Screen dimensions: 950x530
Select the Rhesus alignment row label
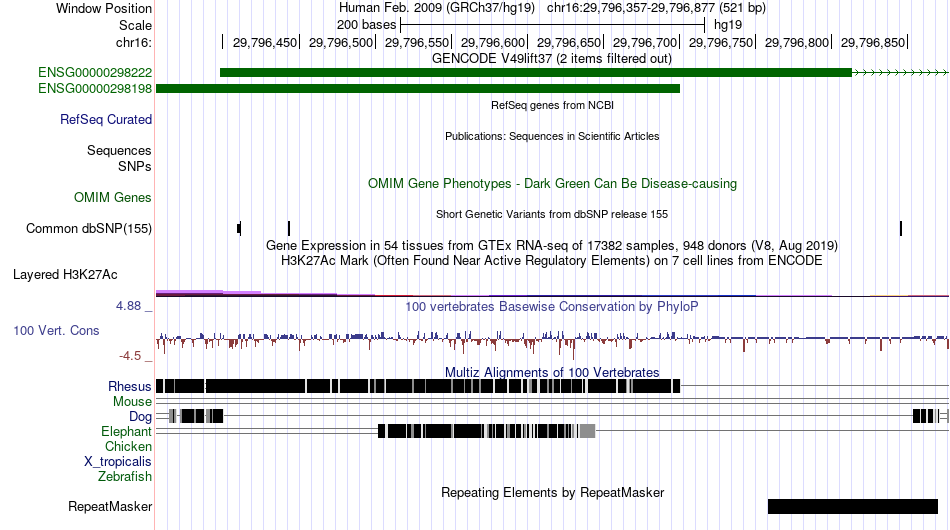(x=130, y=386)
